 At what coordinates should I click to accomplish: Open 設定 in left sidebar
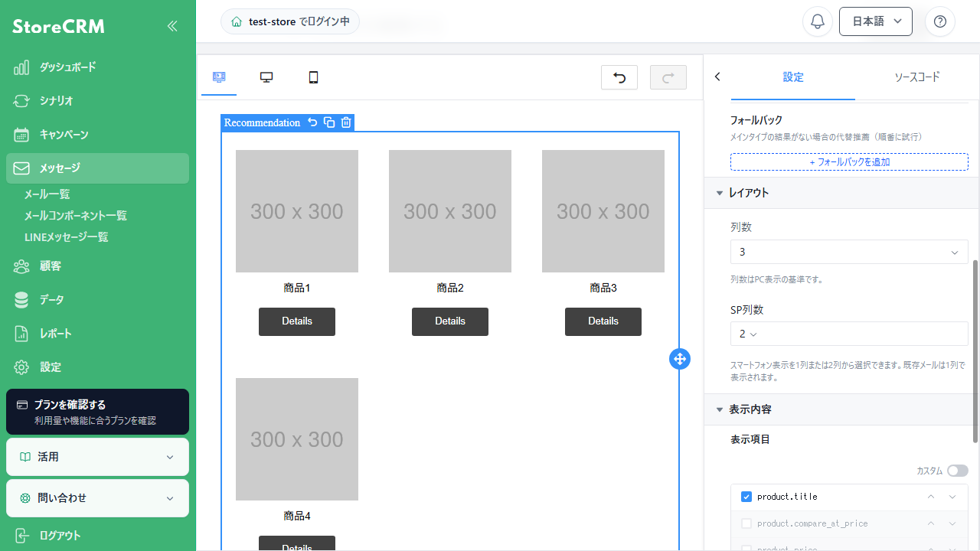click(97, 367)
